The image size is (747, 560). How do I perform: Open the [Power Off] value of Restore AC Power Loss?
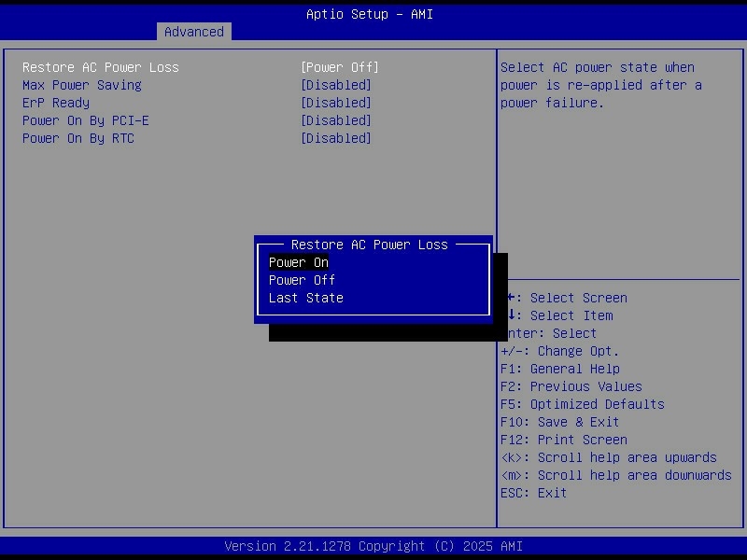(x=339, y=67)
